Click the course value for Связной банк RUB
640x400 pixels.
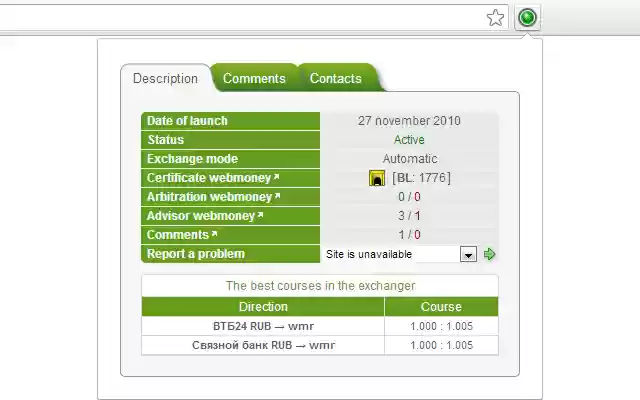tap(441, 345)
